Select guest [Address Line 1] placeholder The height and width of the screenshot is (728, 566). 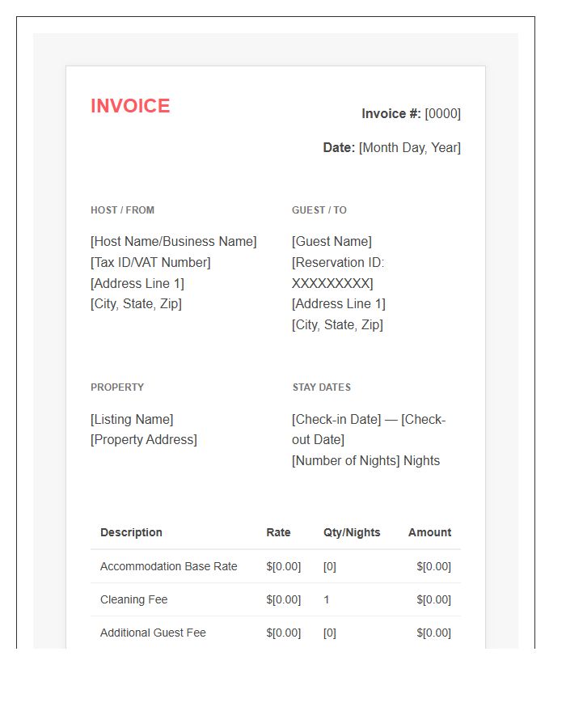[339, 303]
